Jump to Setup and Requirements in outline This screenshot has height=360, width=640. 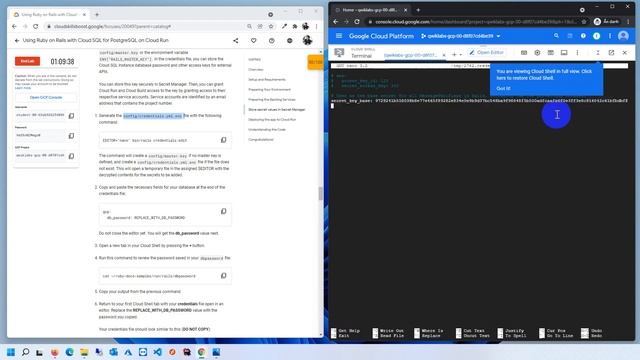click(x=267, y=80)
